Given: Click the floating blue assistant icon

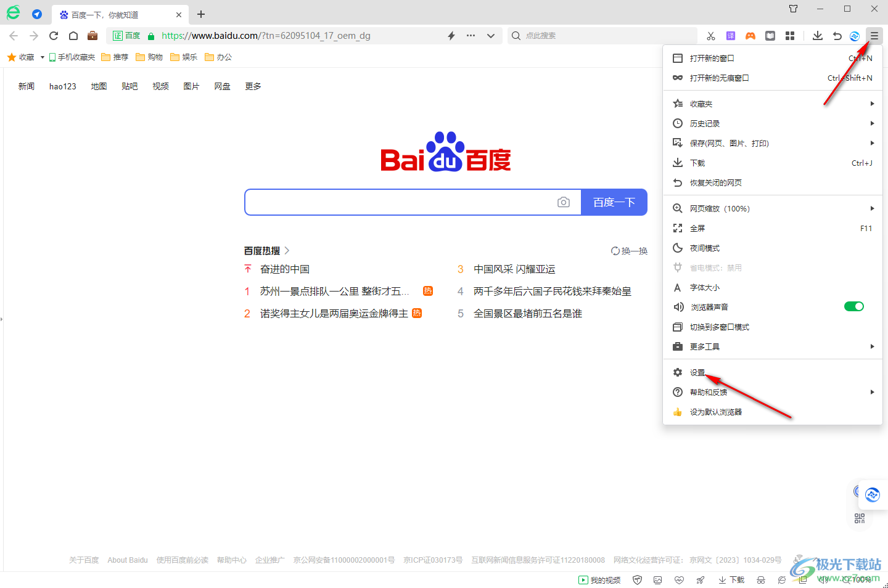Looking at the screenshot, I should coord(873,494).
